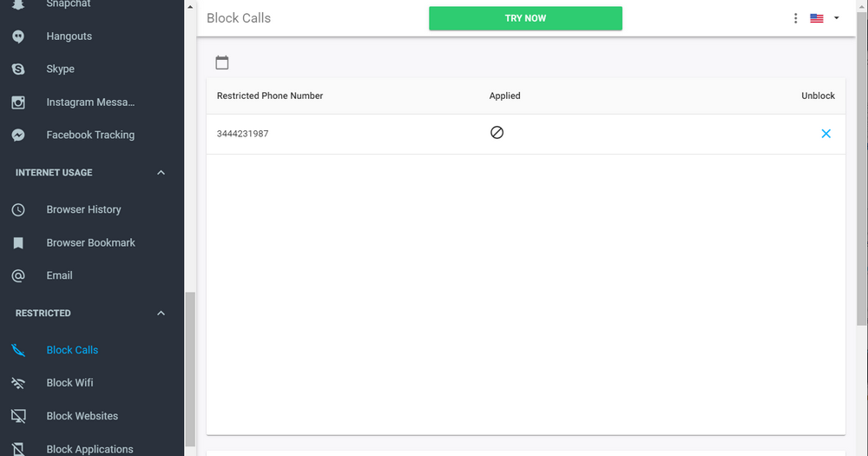The height and width of the screenshot is (456, 868).
Task: Open Browser Bookmark menu item
Action: pyautogui.click(x=92, y=242)
